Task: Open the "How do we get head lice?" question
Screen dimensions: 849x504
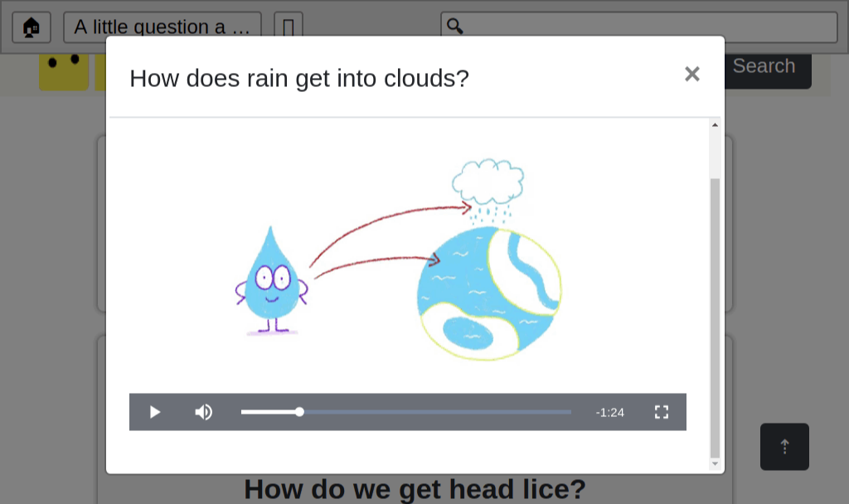Action: 415,489
